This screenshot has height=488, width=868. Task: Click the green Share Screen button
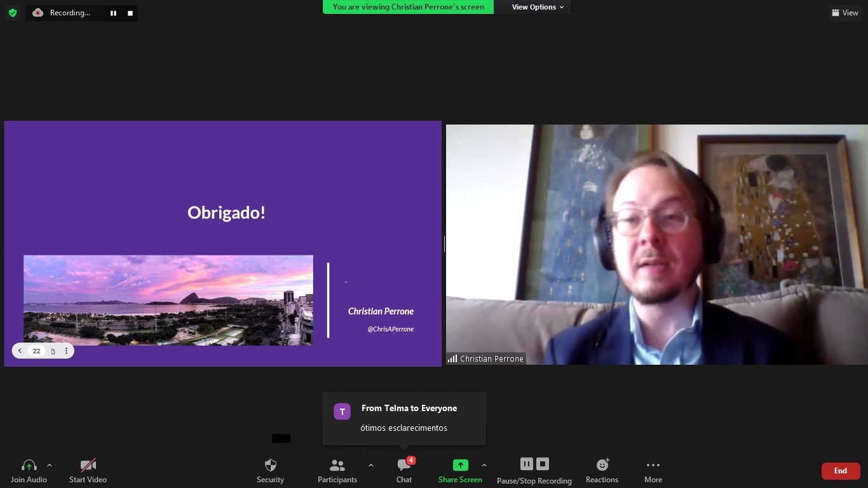coord(460,471)
